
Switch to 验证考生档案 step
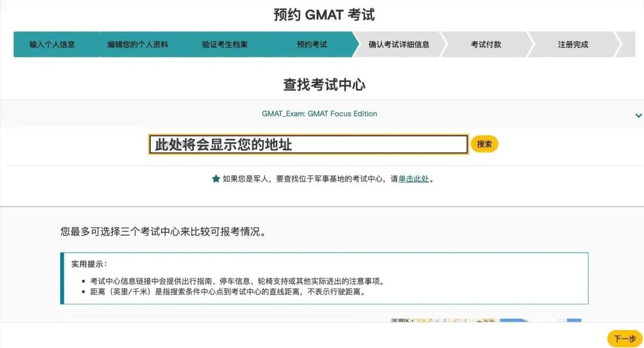[x=225, y=44]
